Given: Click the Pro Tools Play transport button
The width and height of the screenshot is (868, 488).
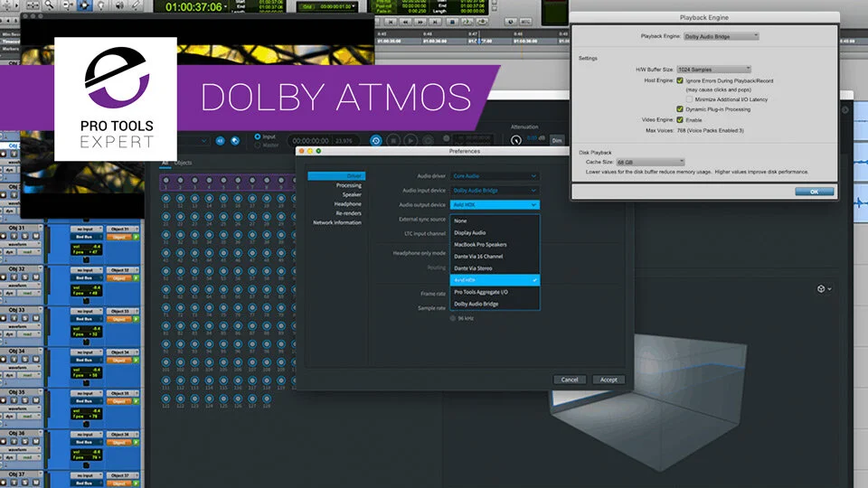Looking at the screenshot, I should point(467,22).
